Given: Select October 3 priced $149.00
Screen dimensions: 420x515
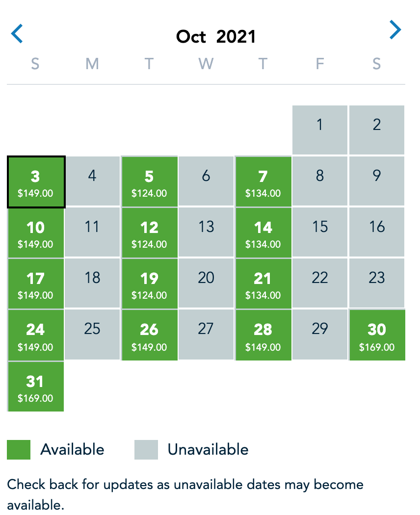Looking at the screenshot, I should coord(36,182).
